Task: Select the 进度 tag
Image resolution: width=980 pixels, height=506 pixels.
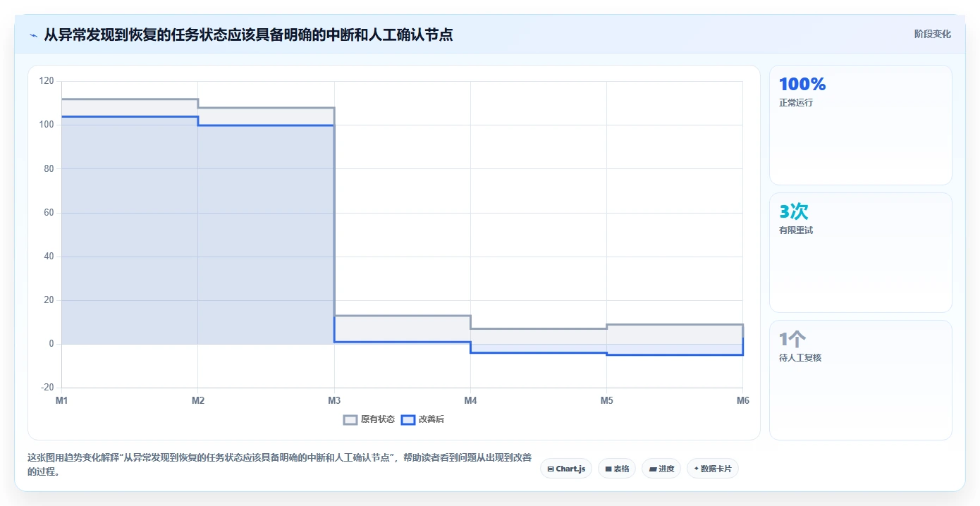Action: [x=661, y=469]
